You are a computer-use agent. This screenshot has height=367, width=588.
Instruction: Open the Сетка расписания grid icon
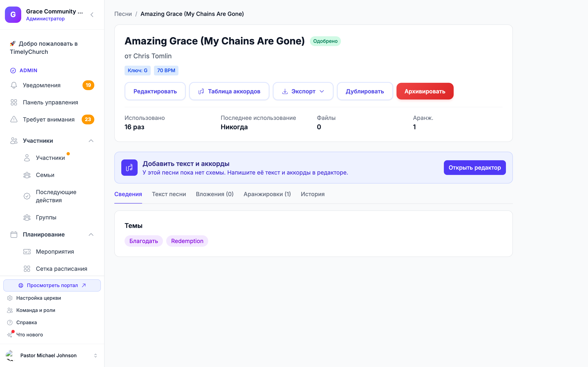tap(27, 269)
